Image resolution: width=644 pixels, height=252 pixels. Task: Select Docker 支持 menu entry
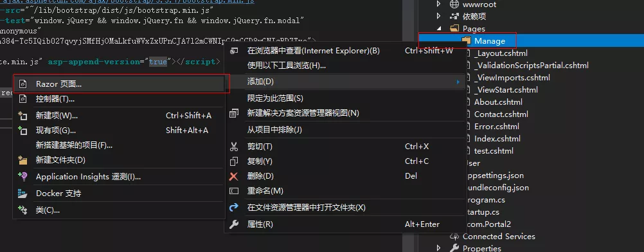pyautogui.click(x=119, y=194)
